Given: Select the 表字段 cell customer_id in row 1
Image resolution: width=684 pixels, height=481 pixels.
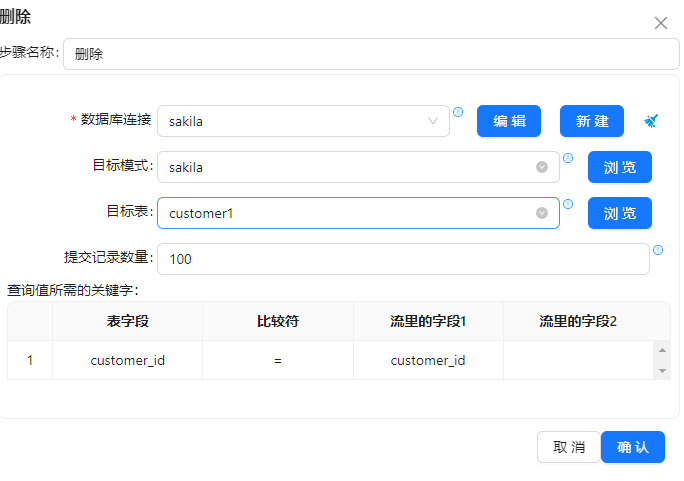Looking at the screenshot, I should [128, 360].
